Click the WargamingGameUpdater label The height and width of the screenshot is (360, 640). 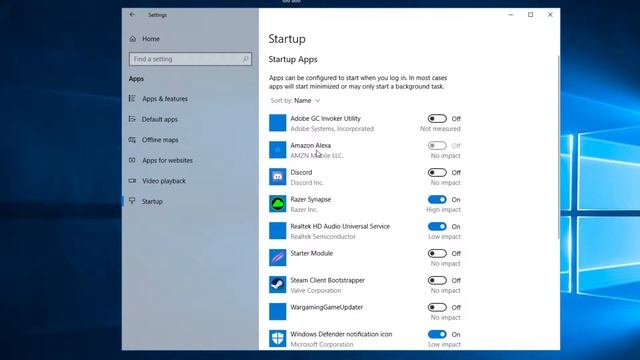(x=327, y=307)
